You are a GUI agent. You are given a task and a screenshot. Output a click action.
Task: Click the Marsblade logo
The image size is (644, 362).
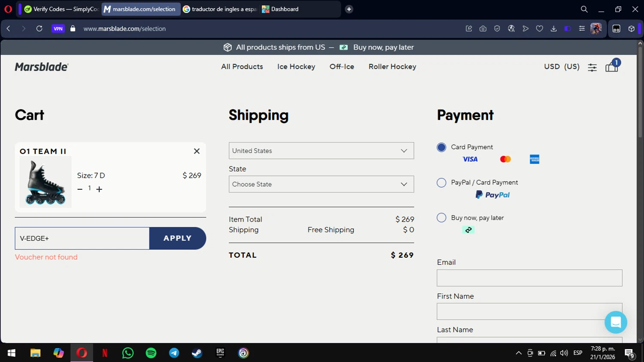pos(42,67)
